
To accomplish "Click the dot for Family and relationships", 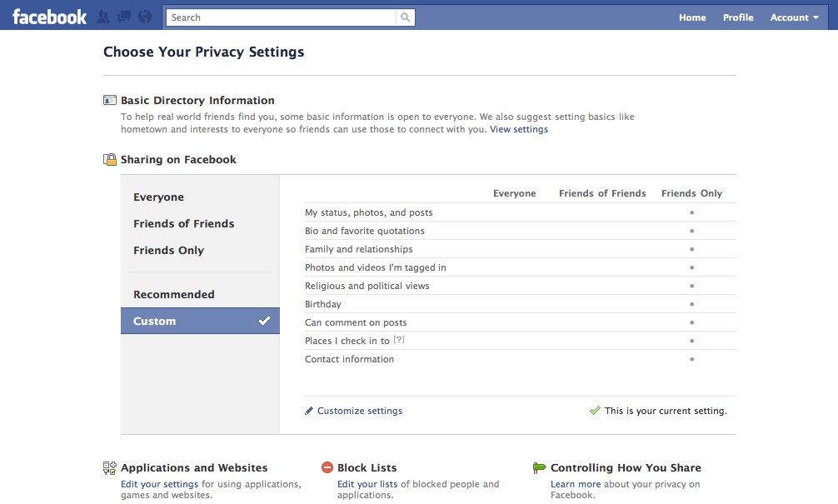I will tap(691, 249).
